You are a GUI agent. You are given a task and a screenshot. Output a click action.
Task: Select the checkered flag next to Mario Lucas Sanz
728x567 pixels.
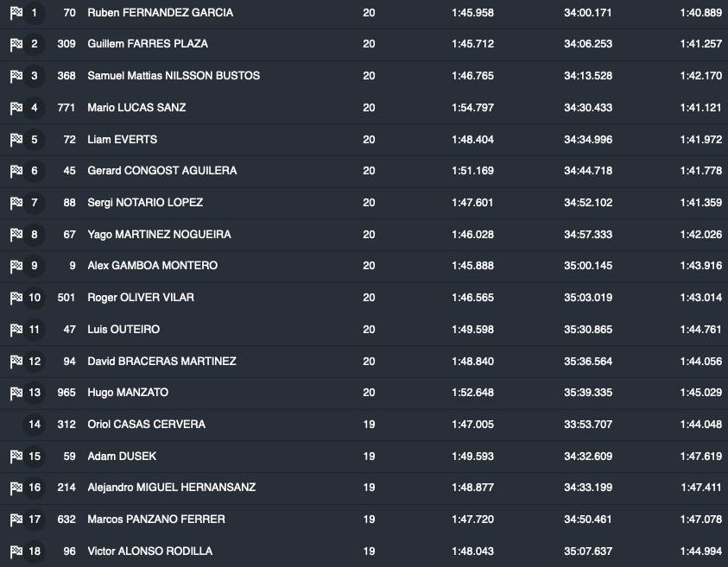pyautogui.click(x=16, y=108)
